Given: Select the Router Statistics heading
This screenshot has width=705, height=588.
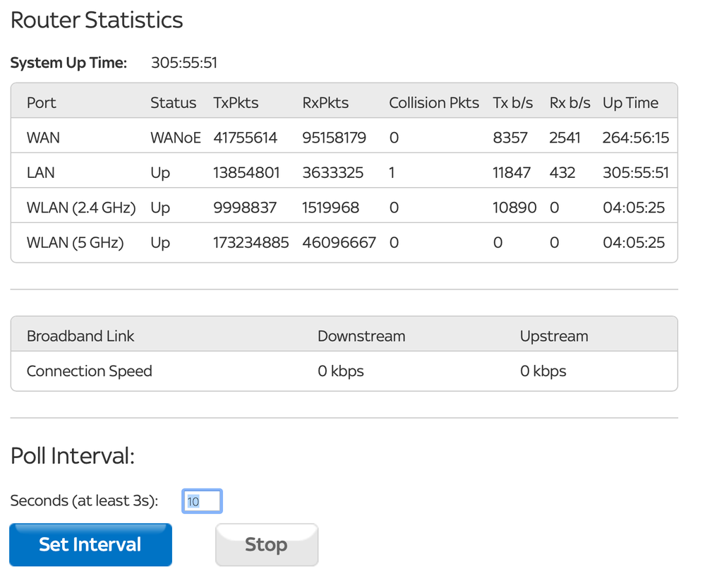Looking at the screenshot, I should pos(97,20).
